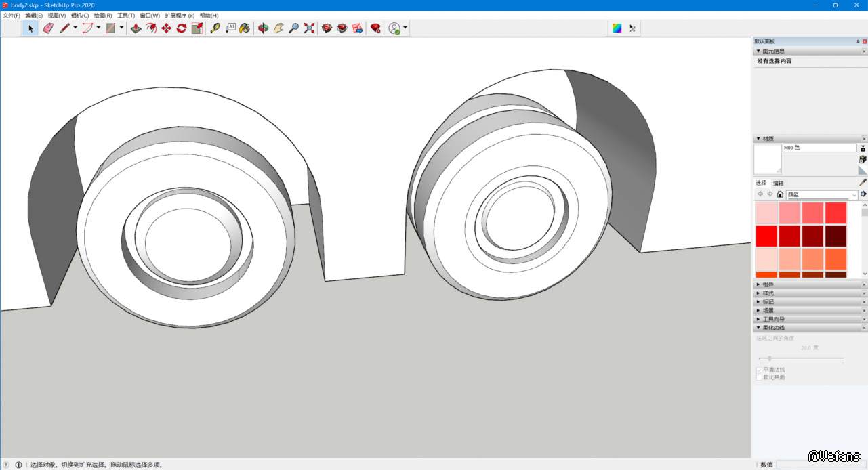The image size is (868, 470).
Task: Select the Eraser tool
Action: (48, 28)
